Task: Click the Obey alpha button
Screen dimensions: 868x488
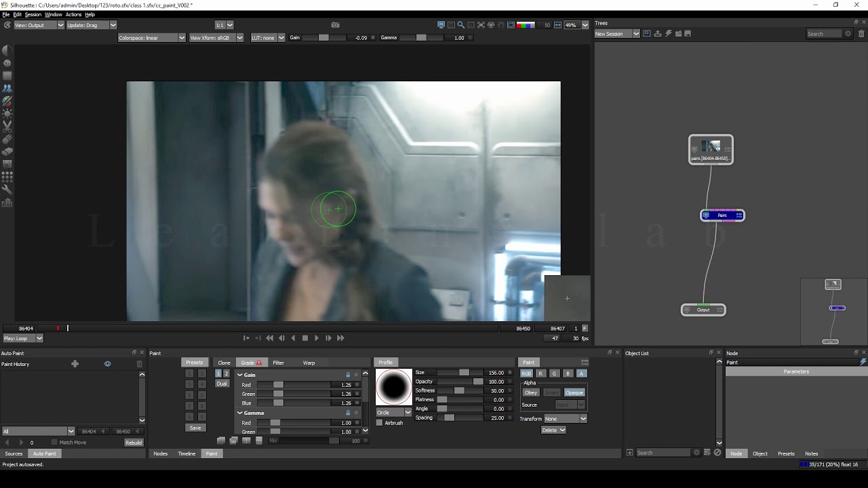Action: click(531, 392)
